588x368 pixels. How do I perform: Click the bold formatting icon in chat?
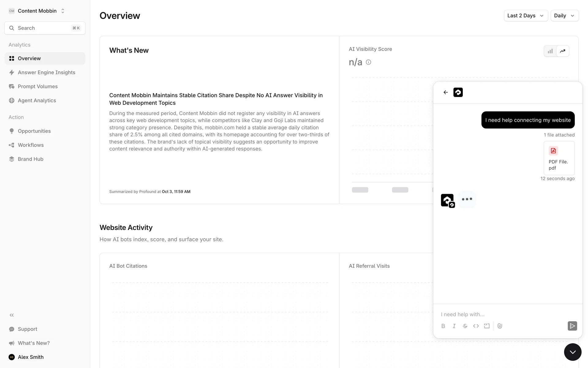pyautogui.click(x=443, y=326)
